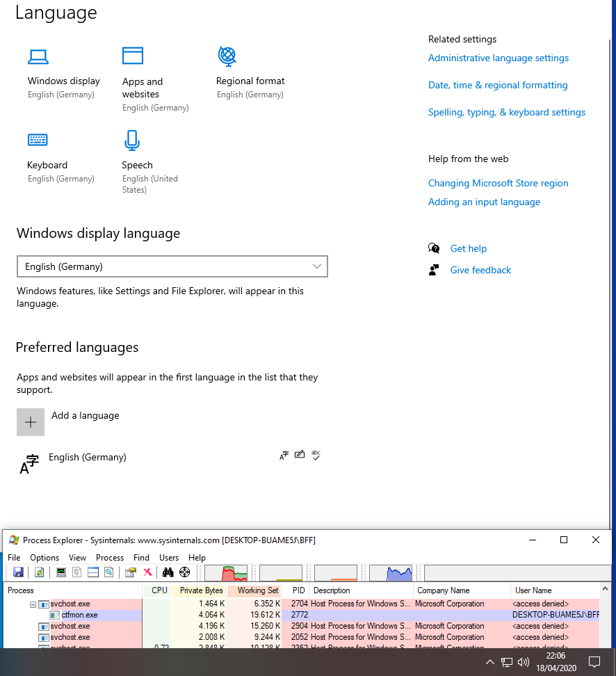
Task: Click Give feedback person icon
Action: click(434, 270)
